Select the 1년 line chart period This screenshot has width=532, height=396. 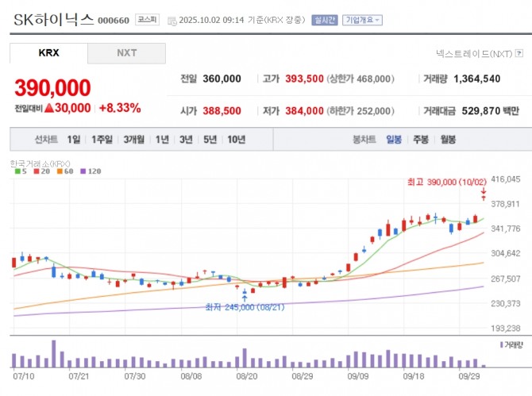click(162, 140)
